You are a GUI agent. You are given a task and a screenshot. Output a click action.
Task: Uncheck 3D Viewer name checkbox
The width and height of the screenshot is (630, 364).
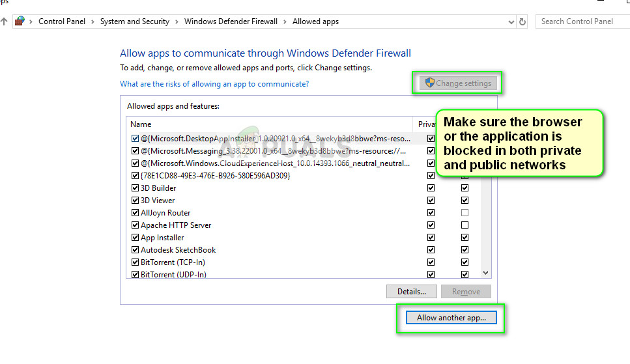[135, 200]
